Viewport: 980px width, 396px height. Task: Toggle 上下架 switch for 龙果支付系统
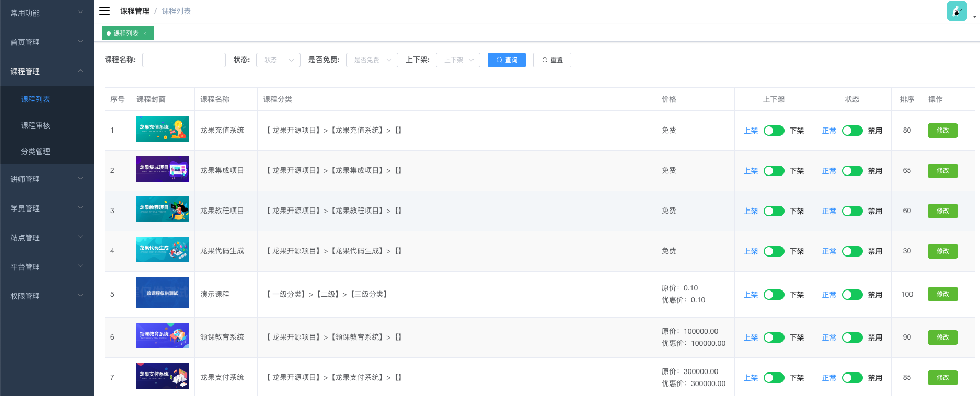pos(774,378)
